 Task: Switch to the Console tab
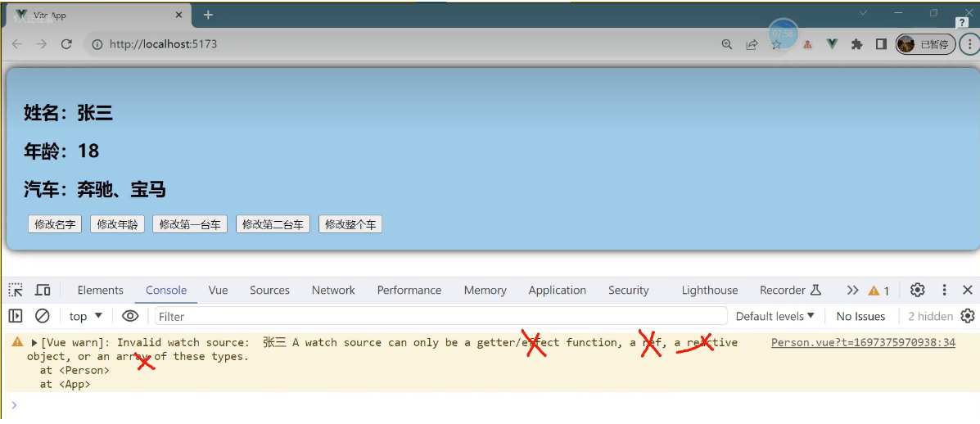pyautogui.click(x=166, y=291)
